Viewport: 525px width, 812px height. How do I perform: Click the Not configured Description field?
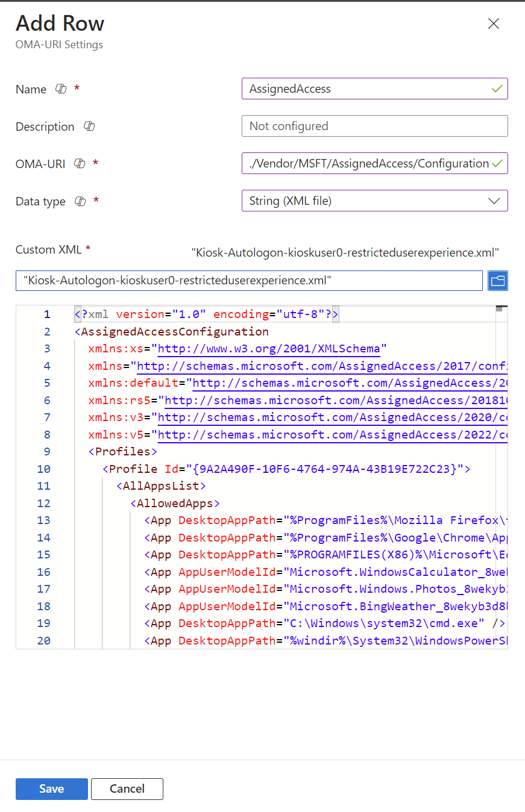point(362,126)
